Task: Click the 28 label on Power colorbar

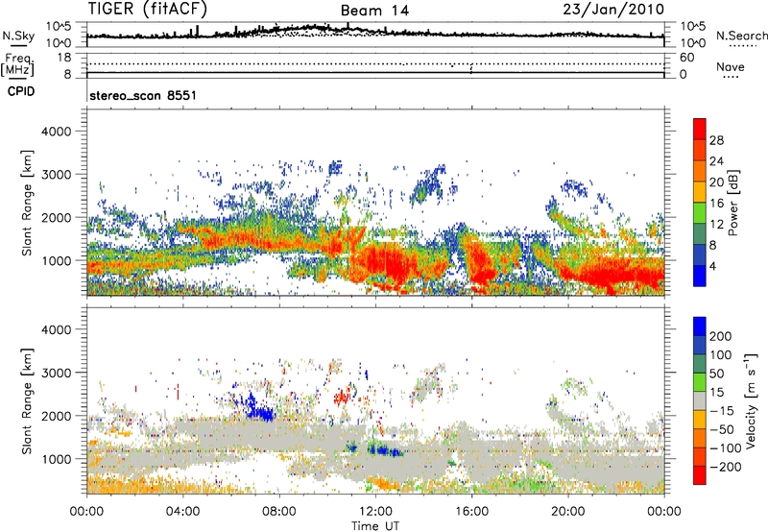Action: tap(716, 140)
